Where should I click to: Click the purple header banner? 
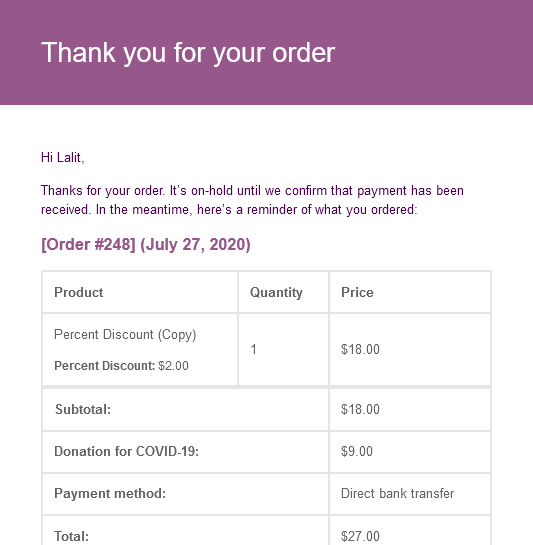click(x=266, y=52)
